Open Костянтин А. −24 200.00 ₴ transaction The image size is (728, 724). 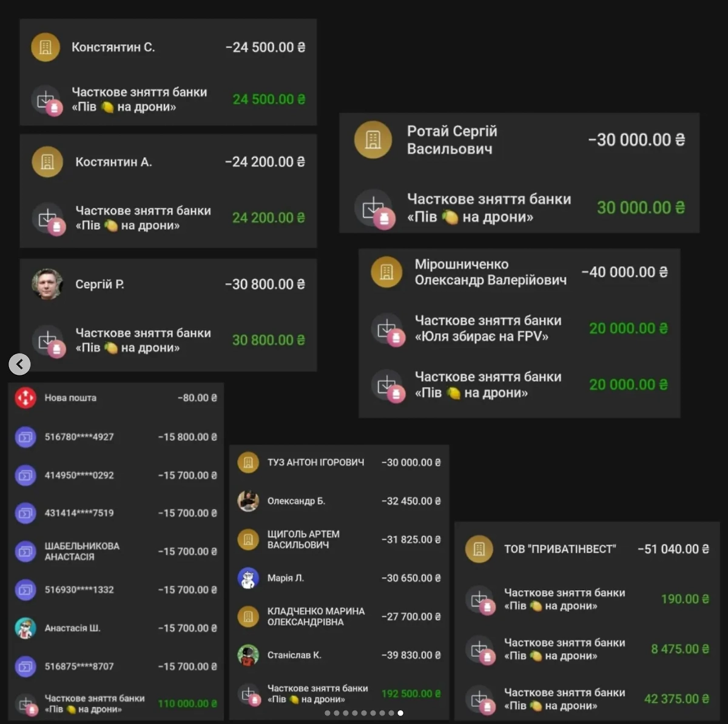pyautogui.click(x=168, y=163)
